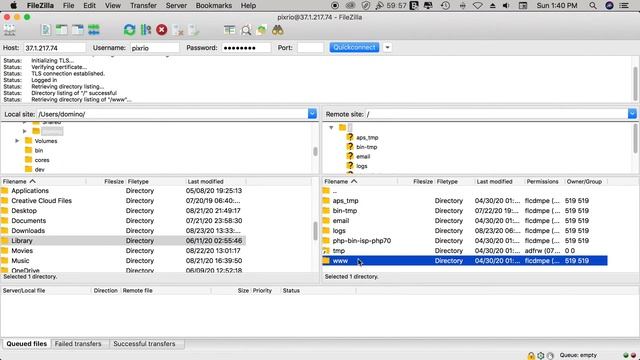Open directory listing filters icon
The height and width of the screenshot is (360, 640).
pos(229,30)
